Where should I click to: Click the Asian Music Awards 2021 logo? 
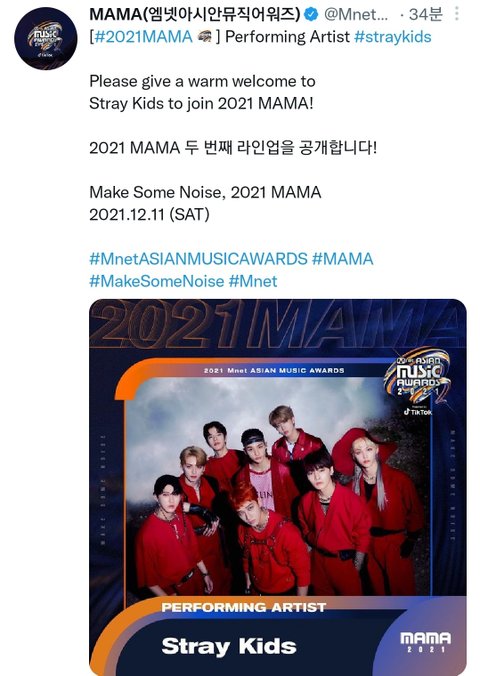[x=417, y=376]
